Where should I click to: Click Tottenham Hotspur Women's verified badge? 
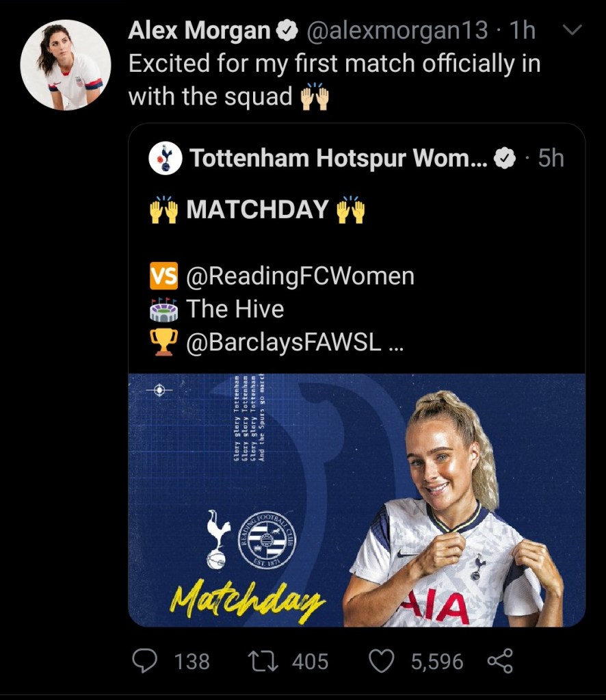(505, 159)
